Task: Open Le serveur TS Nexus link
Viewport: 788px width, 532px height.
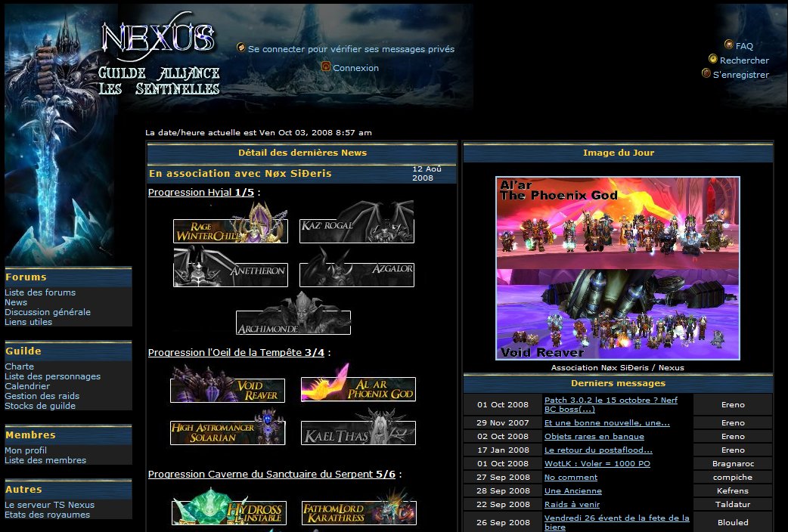Action: [49, 505]
